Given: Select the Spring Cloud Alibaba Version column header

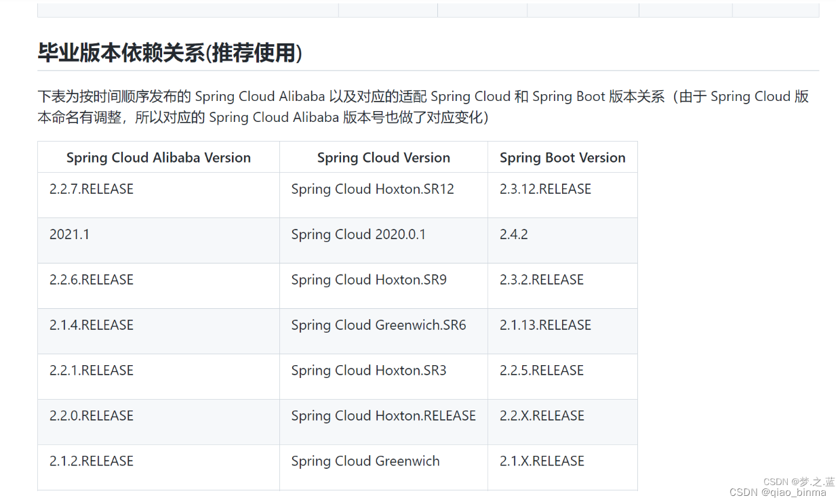Looking at the screenshot, I should [159, 157].
